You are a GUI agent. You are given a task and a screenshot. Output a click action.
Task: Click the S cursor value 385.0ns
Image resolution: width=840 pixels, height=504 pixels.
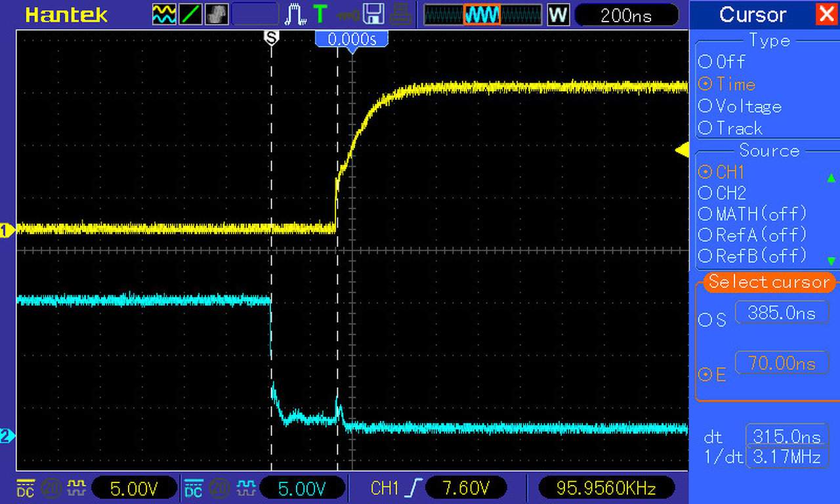[x=781, y=312]
